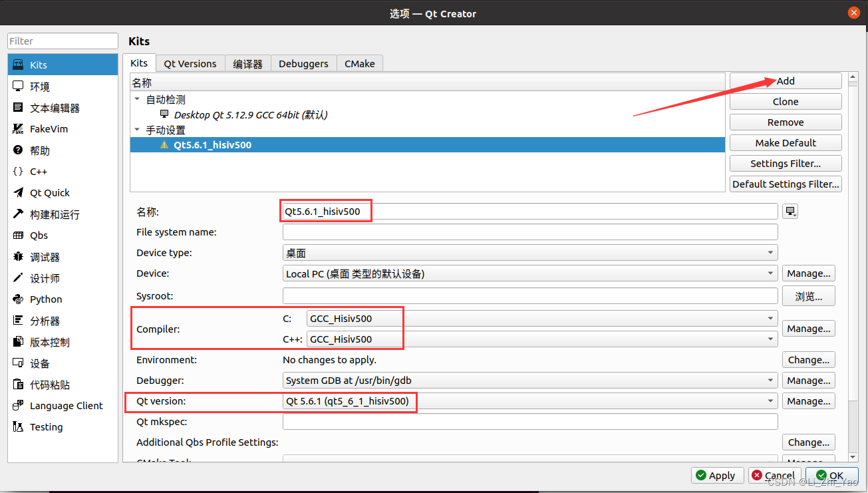868x493 pixels.
Task: Click the Clone button
Action: 786,101
